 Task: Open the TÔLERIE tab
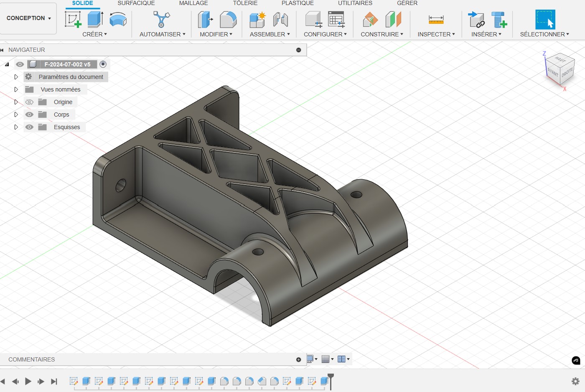(x=245, y=3)
